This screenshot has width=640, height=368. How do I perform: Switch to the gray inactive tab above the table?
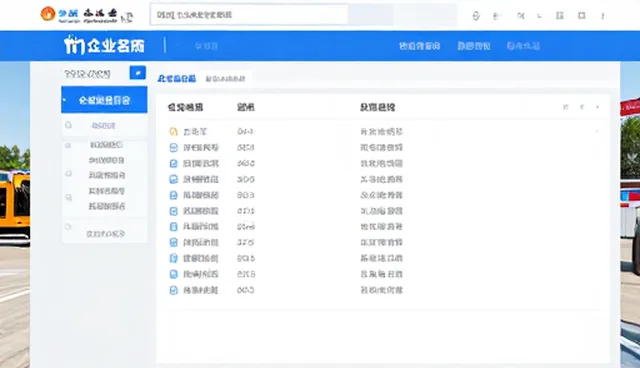pyautogui.click(x=225, y=79)
